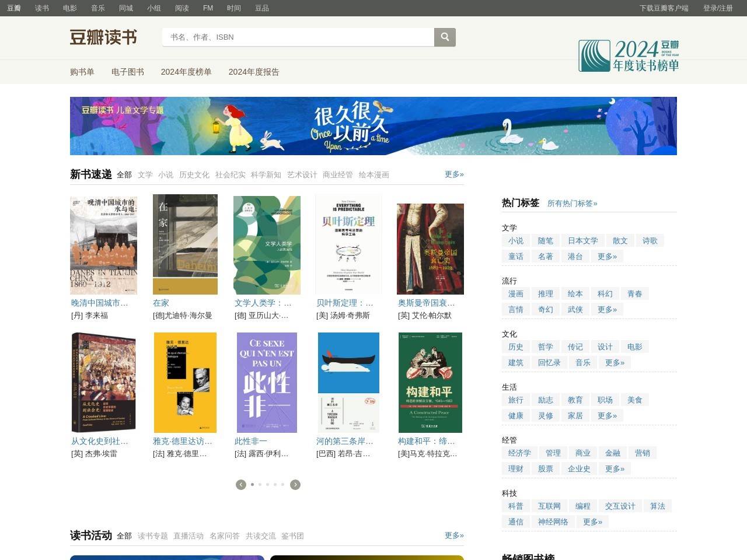Image resolution: width=747 pixels, height=560 pixels.
Task: Select the 神经网络 tag
Action: click(553, 521)
